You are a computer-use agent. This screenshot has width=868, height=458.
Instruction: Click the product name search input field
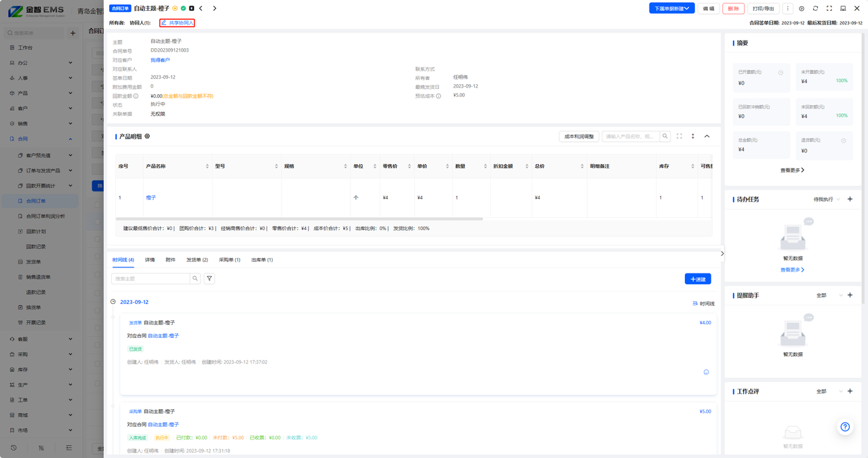point(631,136)
